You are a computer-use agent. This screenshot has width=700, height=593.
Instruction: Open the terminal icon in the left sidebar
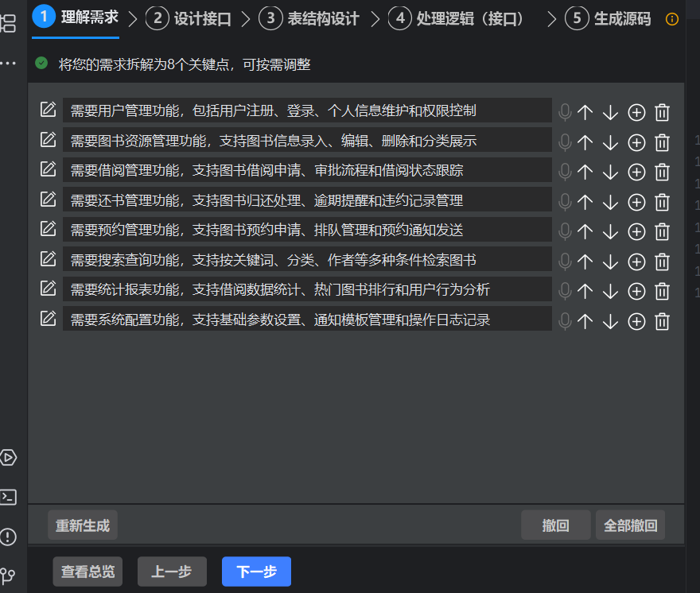[9, 497]
